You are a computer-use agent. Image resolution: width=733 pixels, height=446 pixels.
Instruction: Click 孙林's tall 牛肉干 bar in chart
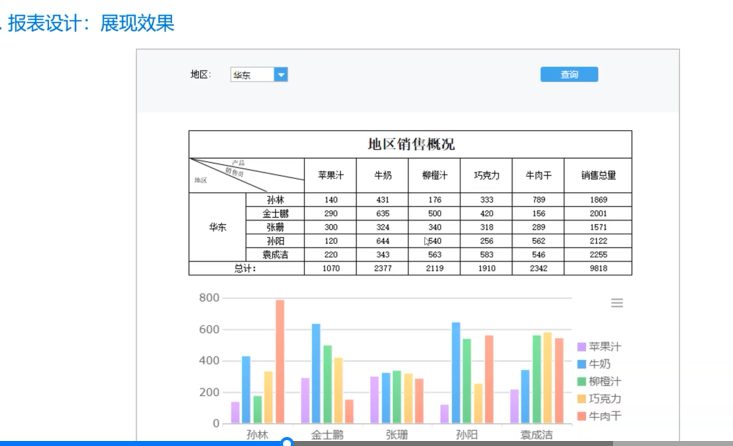(280, 361)
